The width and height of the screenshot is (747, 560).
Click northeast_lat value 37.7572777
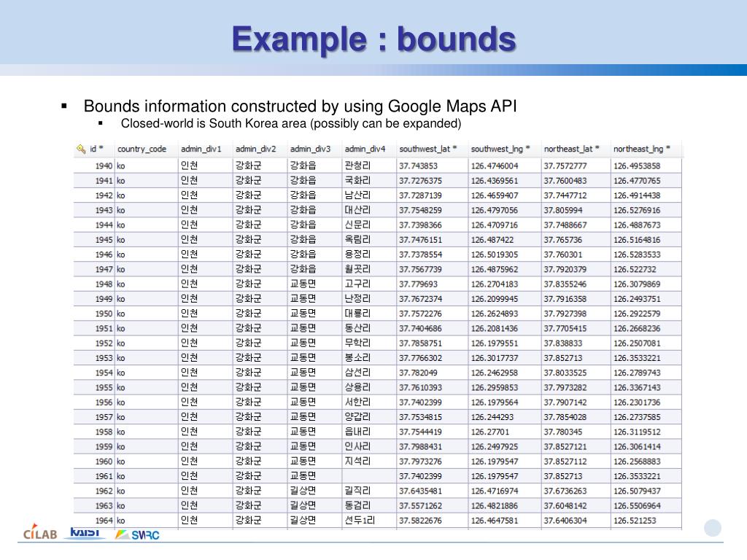565,166
